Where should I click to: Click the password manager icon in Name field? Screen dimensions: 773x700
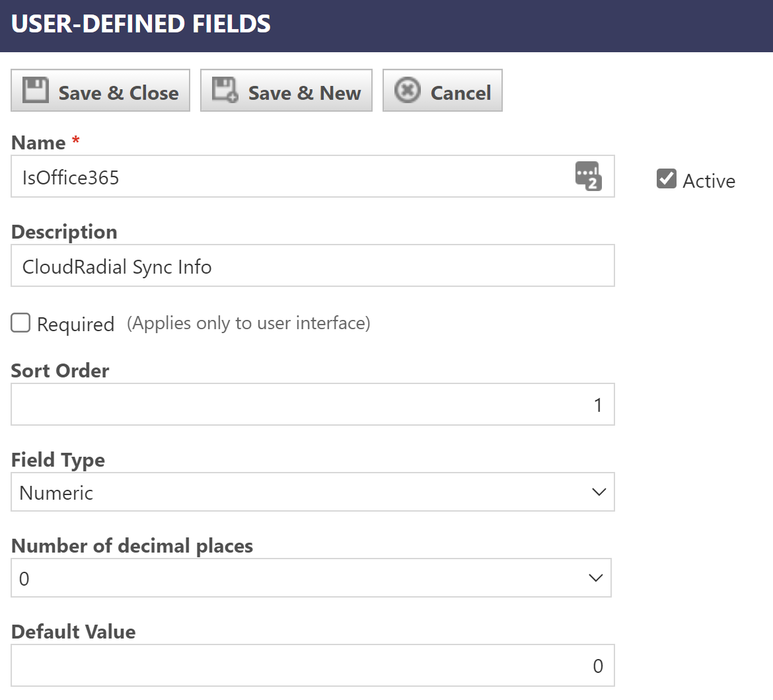(587, 176)
